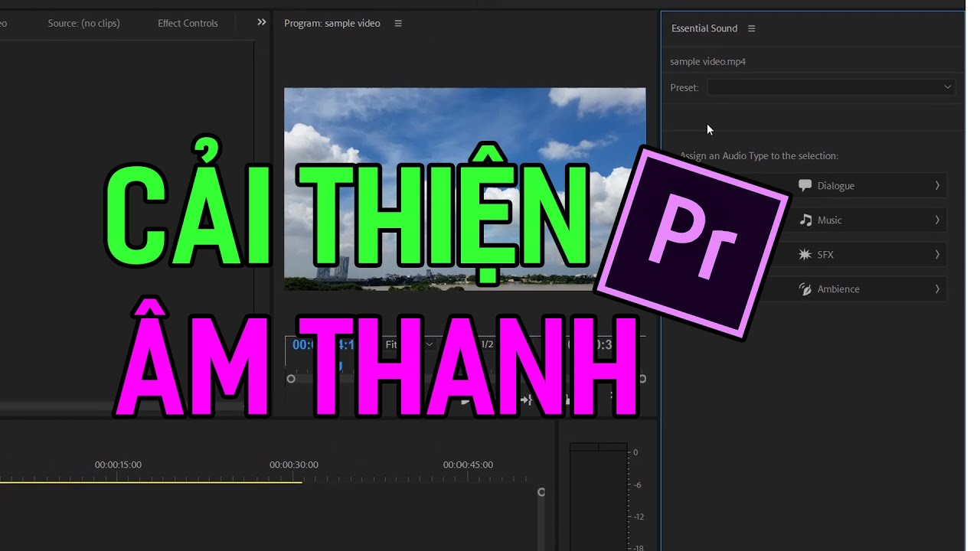980x551 pixels.
Task: Click the Music note icon
Action: tap(805, 220)
